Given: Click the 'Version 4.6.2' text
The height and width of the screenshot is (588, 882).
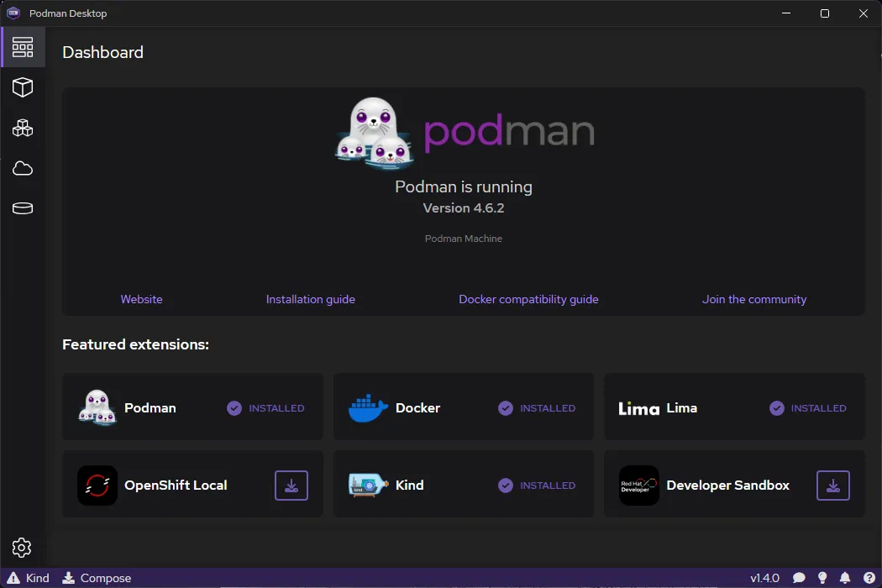Looking at the screenshot, I should click(x=464, y=208).
